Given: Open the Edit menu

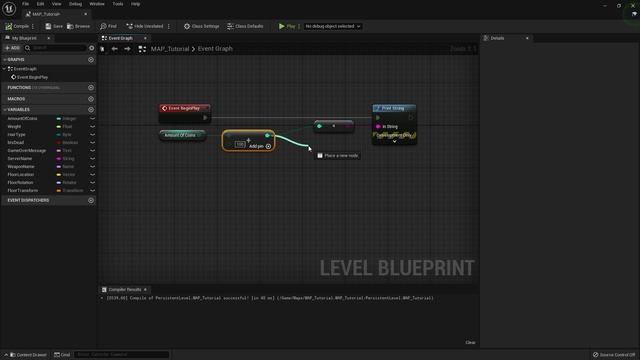Looking at the screenshot, I should coord(40,4).
